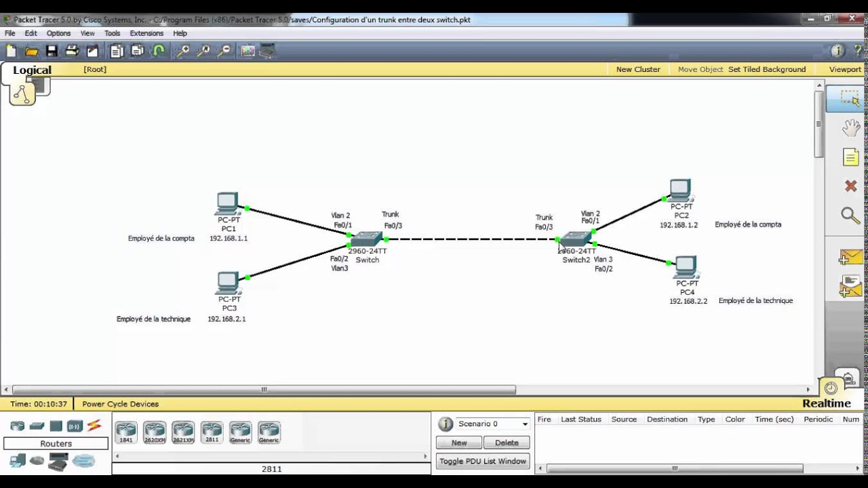Screen dimensions: 868x488
Task: Choose the red X Delete tool
Action: coord(850,186)
